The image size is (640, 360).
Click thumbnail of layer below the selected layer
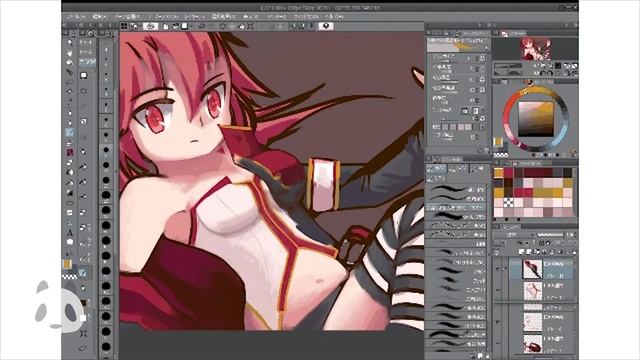533,291
